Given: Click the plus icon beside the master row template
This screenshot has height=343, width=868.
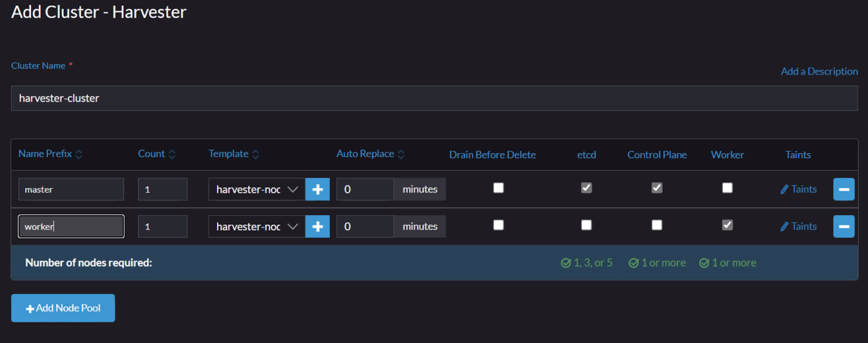Looking at the screenshot, I should [317, 189].
